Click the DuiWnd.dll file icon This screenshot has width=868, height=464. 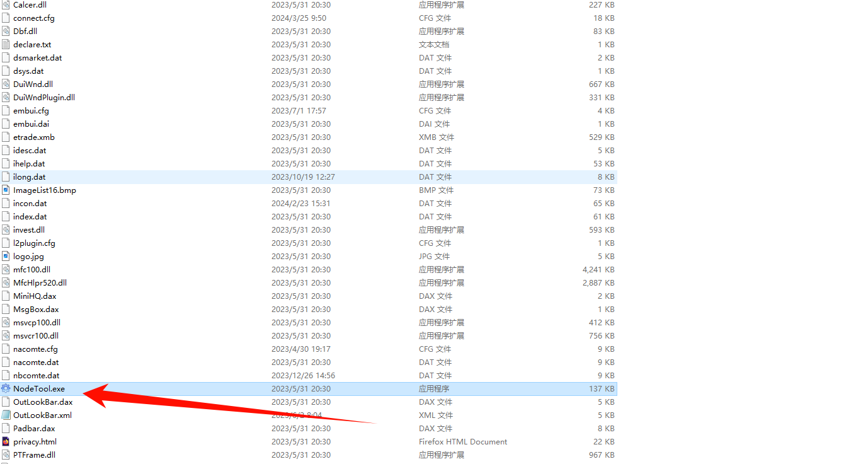[6, 84]
